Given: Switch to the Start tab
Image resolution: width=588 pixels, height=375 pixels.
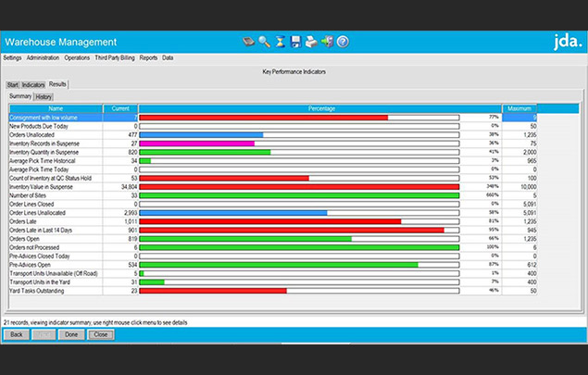Looking at the screenshot, I should point(13,85).
